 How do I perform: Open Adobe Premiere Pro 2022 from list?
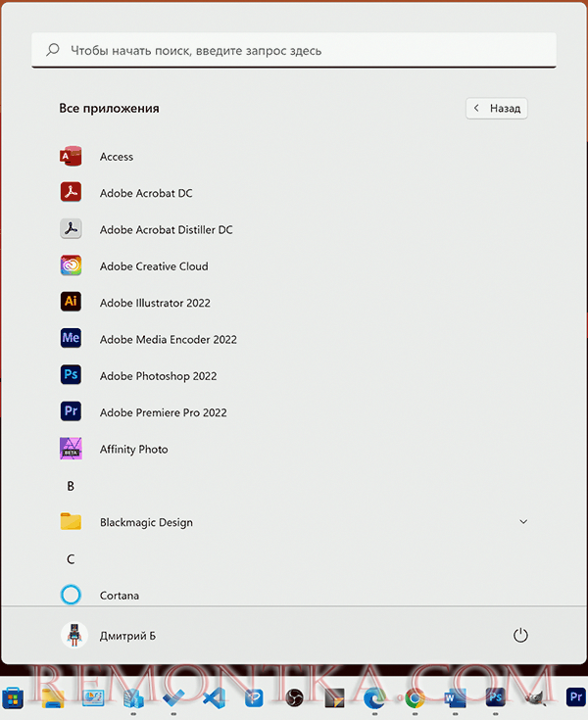163,412
